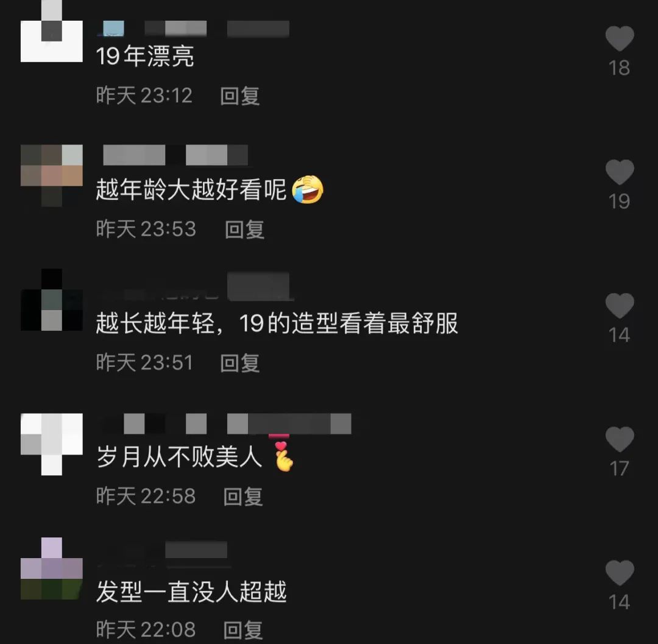Viewport: 658px width, 644px height.
Task: Like the comment "19年漂亮"
Action: coord(620,38)
